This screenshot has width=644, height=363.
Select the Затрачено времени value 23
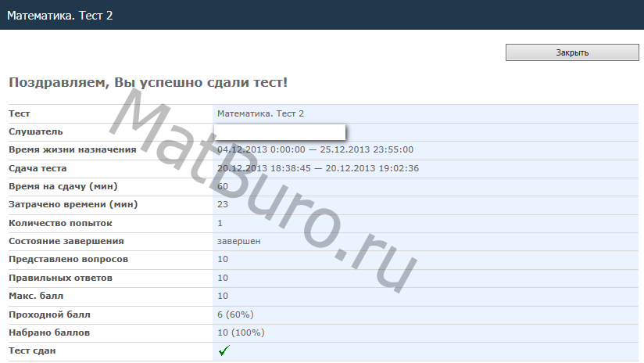(x=223, y=205)
